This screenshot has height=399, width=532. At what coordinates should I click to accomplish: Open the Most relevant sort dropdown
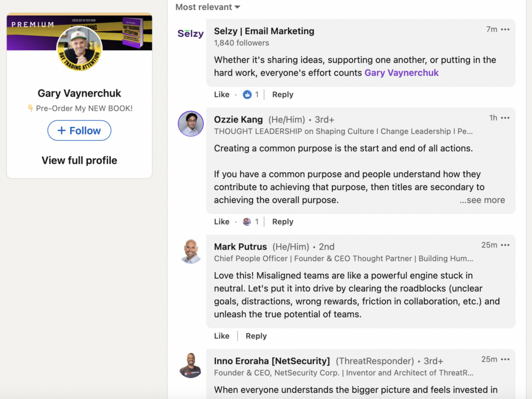(x=207, y=7)
